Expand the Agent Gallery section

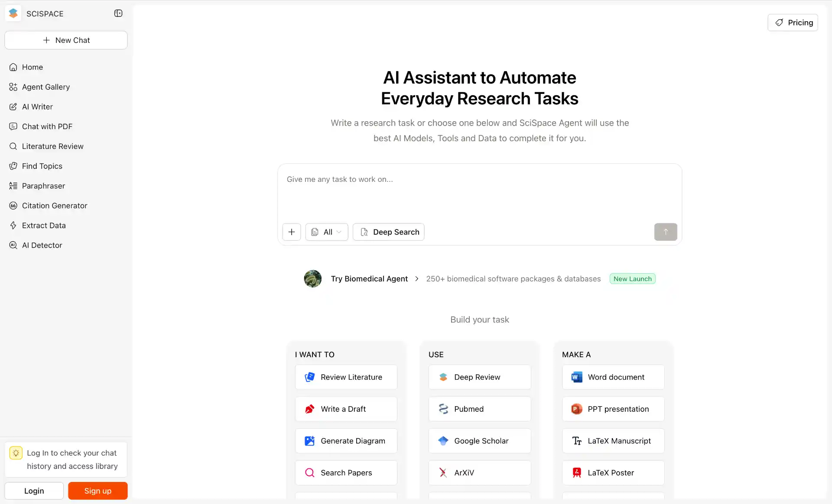tap(45, 87)
